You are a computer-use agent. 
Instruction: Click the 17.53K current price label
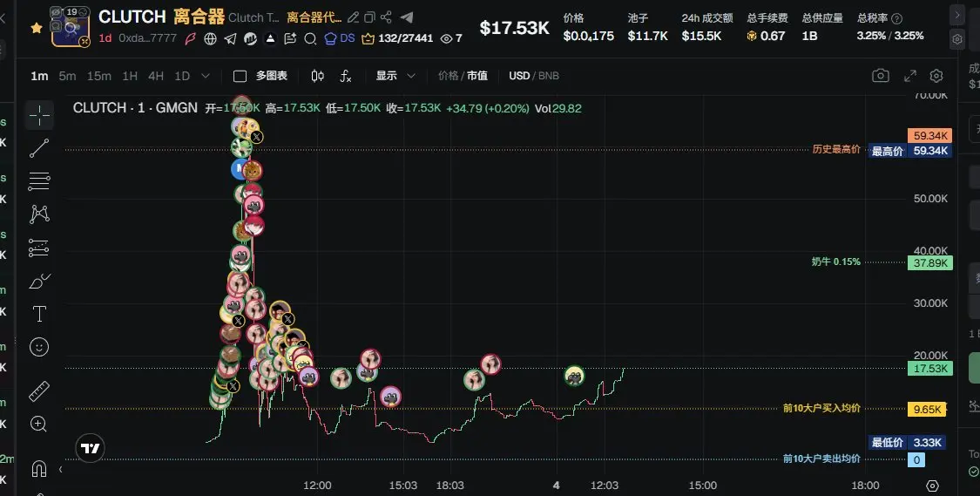(930, 369)
